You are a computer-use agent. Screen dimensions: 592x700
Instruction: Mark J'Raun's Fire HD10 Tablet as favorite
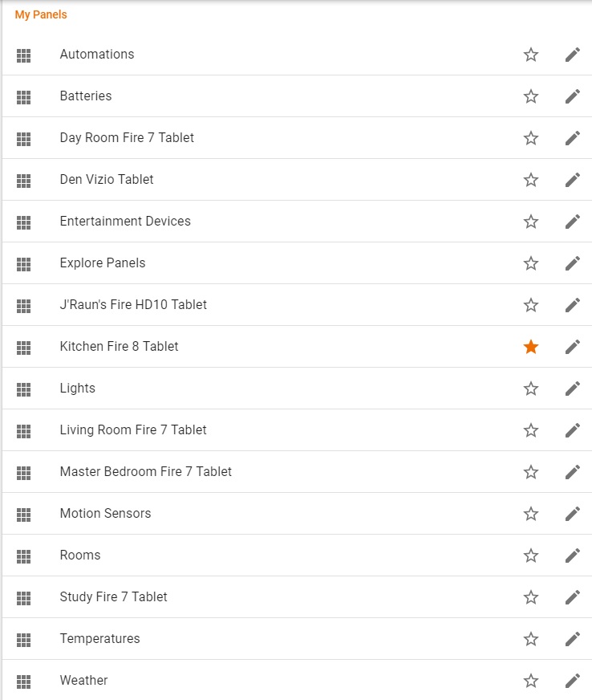(x=530, y=305)
